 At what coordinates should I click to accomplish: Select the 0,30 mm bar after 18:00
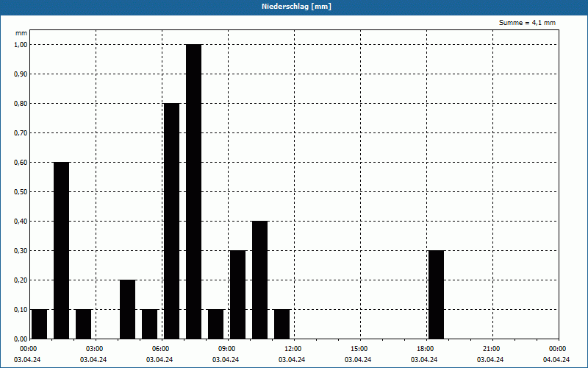pyautogui.click(x=436, y=295)
